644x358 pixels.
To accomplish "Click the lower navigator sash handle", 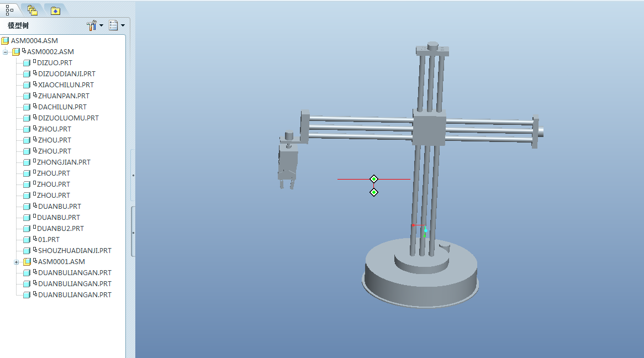I will pyautogui.click(x=133, y=233).
